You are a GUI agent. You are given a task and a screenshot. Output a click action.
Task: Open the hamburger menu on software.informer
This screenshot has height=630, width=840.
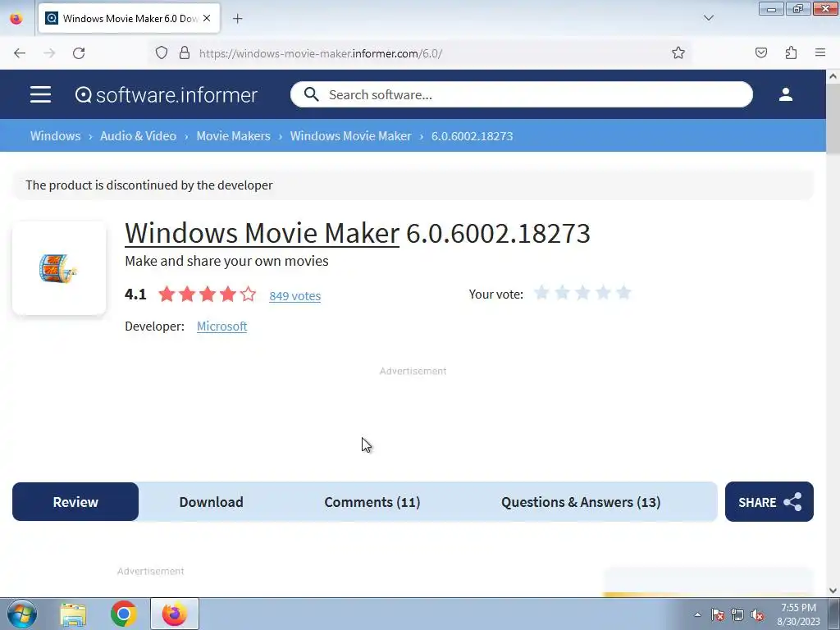[x=40, y=94]
